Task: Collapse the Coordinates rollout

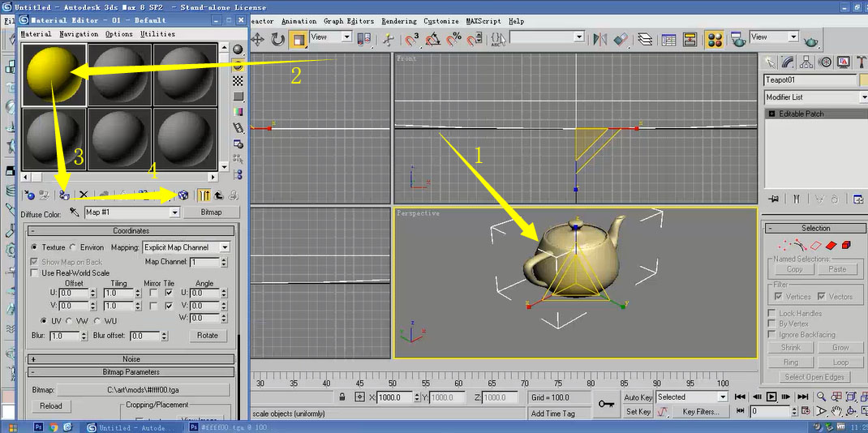Action: pos(131,230)
